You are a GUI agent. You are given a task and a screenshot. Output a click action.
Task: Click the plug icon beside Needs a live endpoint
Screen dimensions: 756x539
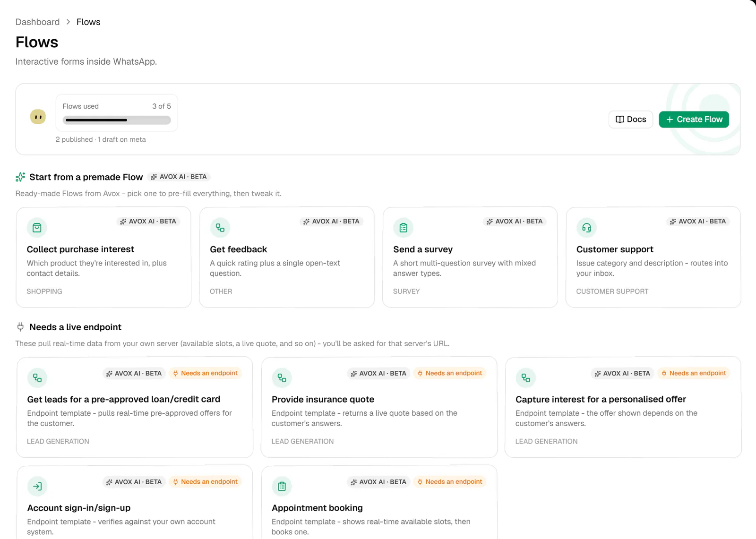(20, 327)
